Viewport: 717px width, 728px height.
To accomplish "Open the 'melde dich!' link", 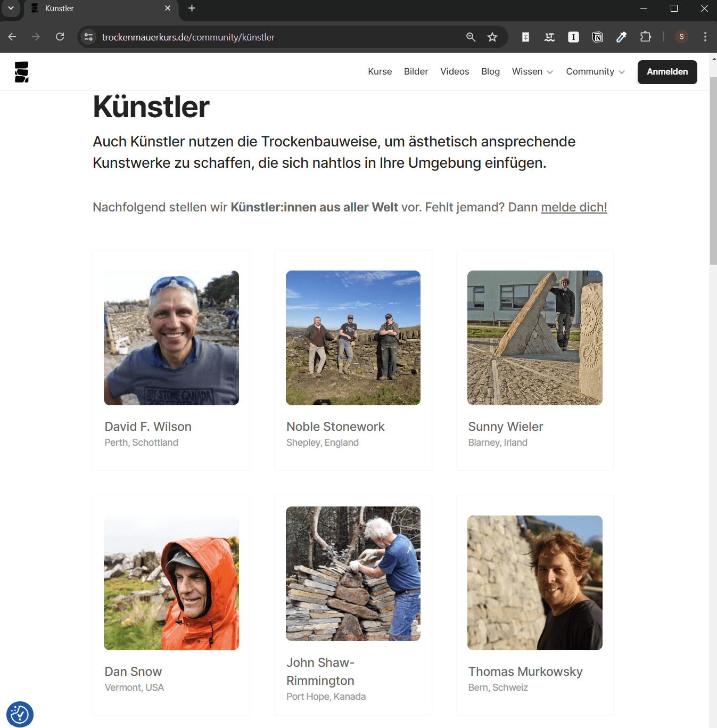I will click(574, 207).
